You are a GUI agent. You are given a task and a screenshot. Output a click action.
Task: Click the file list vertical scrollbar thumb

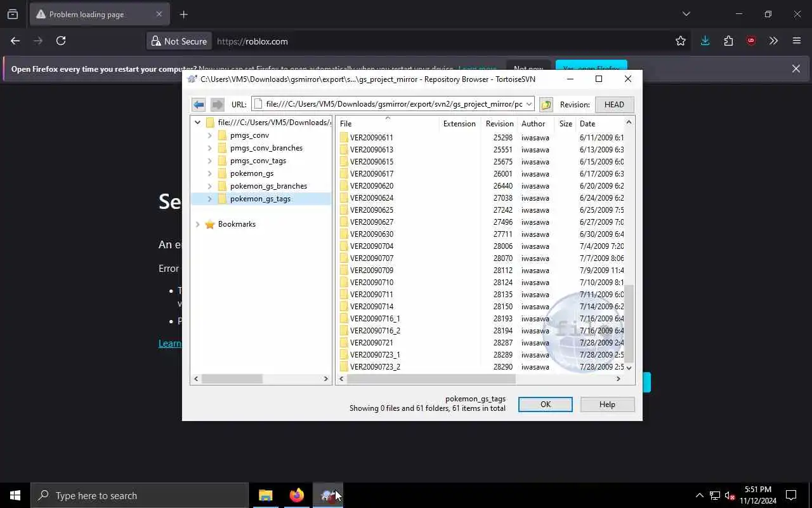coord(629,324)
